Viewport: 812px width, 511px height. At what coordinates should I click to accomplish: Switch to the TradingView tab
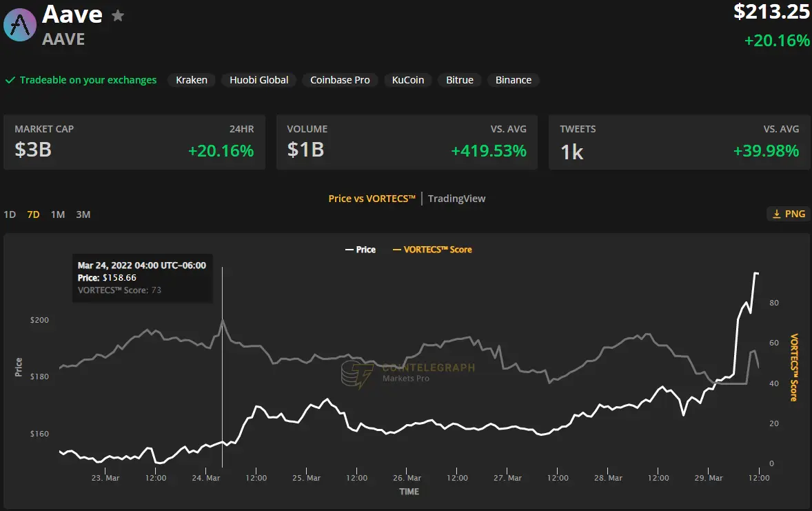[x=456, y=199]
